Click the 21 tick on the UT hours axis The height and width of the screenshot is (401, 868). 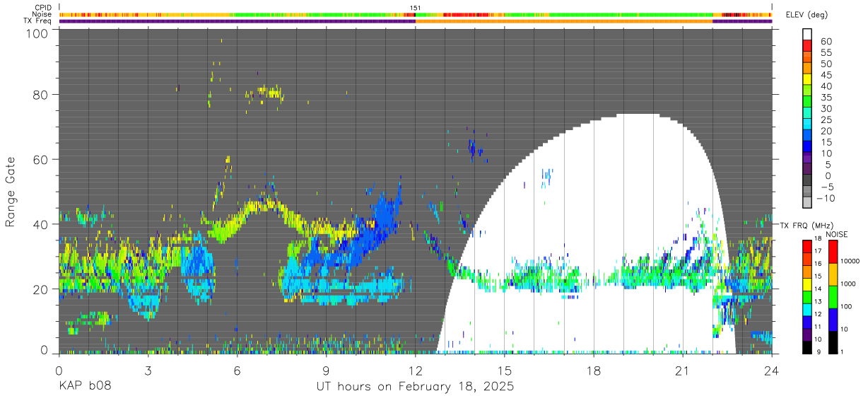pos(683,370)
